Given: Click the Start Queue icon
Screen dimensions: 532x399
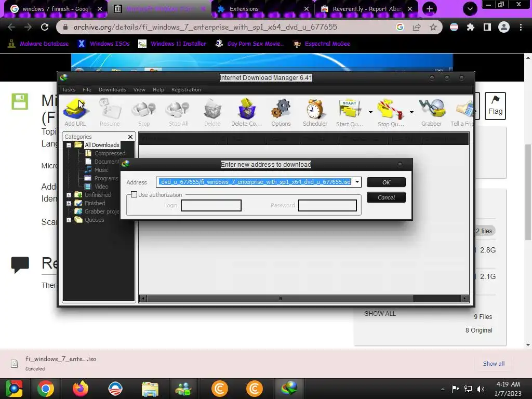Looking at the screenshot, I should click(x=350, y=113).
